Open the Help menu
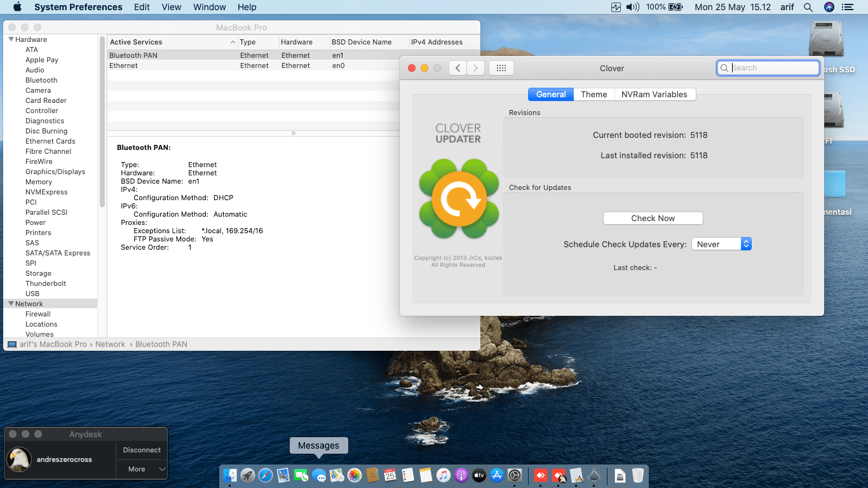This screenshot has height=488, width=868. [247, 7]
